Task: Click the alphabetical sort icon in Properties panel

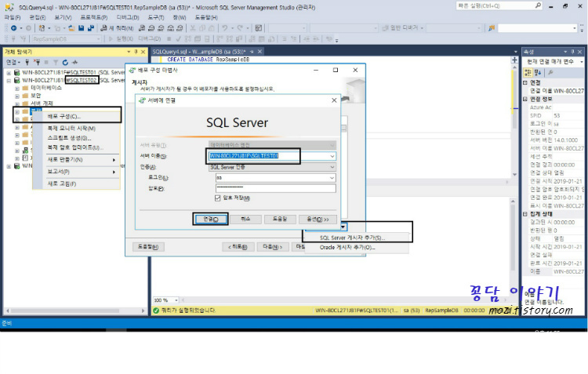Action: click(538, 72)
